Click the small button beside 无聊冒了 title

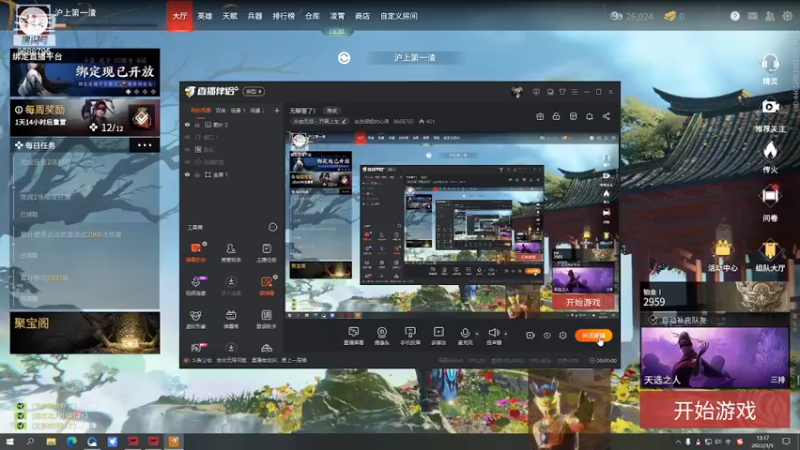[332, 110]
